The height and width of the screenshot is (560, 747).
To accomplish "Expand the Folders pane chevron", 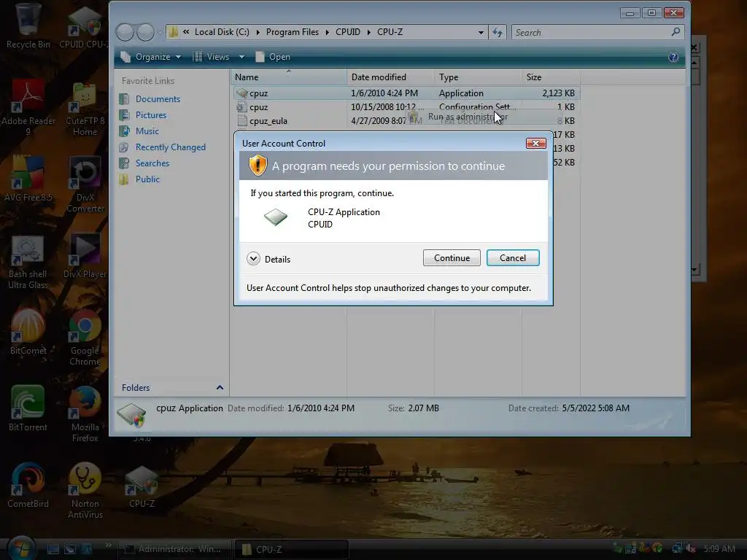I will point(220,388).
